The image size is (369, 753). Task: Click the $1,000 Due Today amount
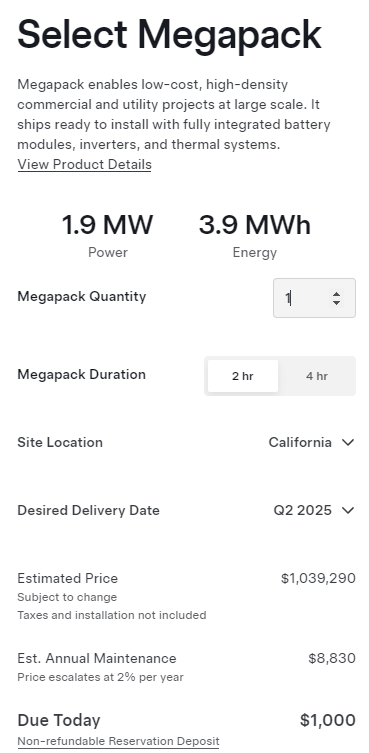click(328, 720)
